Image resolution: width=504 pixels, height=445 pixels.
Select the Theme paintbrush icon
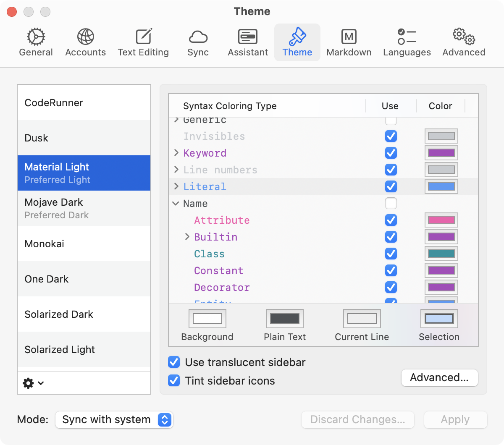pyautogui.click(x=297, y=37)
